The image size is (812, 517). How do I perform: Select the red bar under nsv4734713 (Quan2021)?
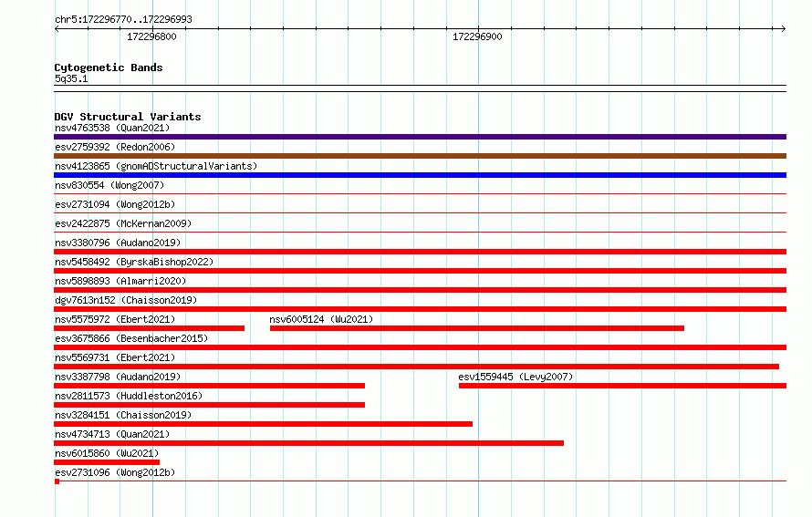click(x=308, y=443)
